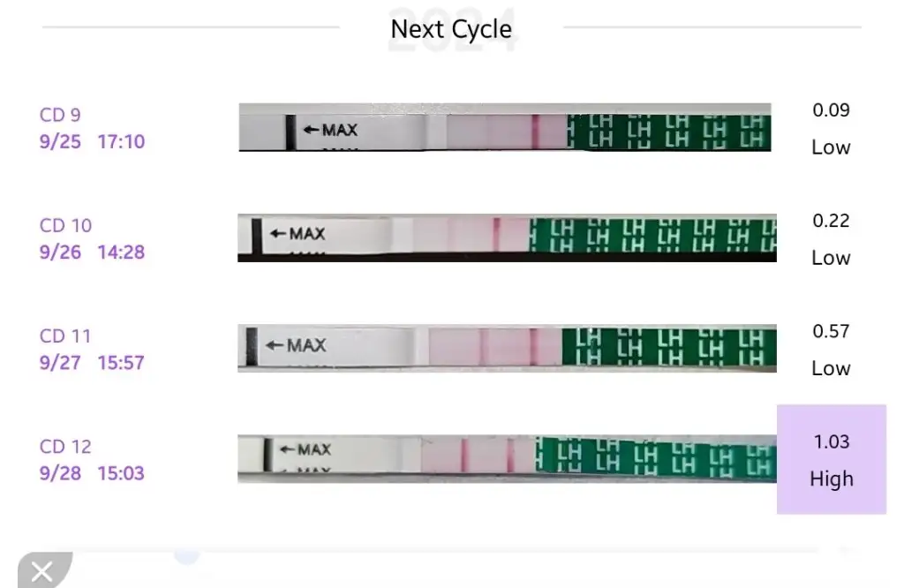Tap the Next Cycle header

click(x=451, y=29)
